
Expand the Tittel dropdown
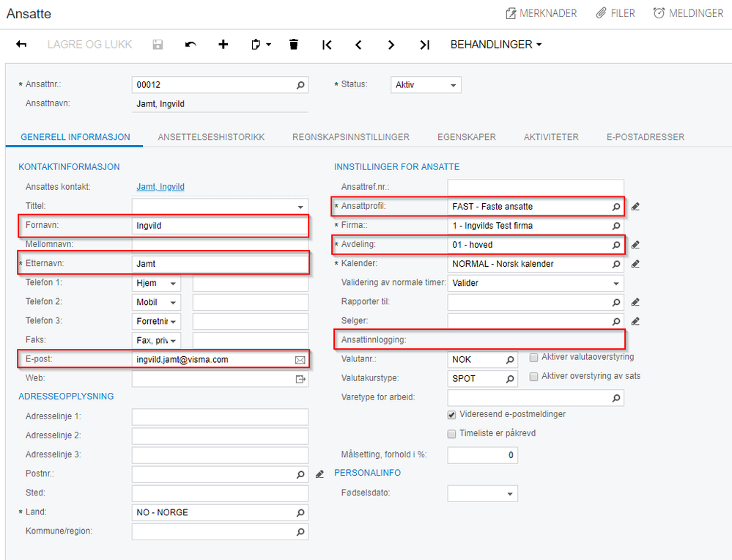pos(300,207)
